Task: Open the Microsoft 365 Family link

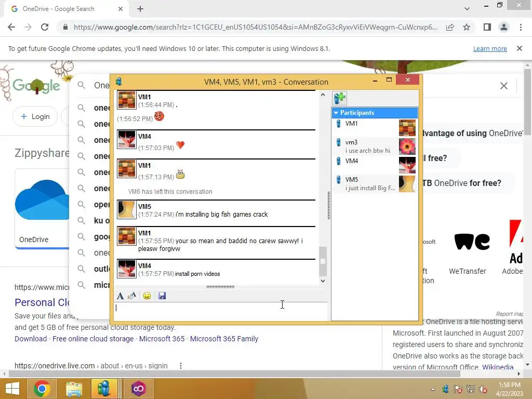Action: [224, 339]
